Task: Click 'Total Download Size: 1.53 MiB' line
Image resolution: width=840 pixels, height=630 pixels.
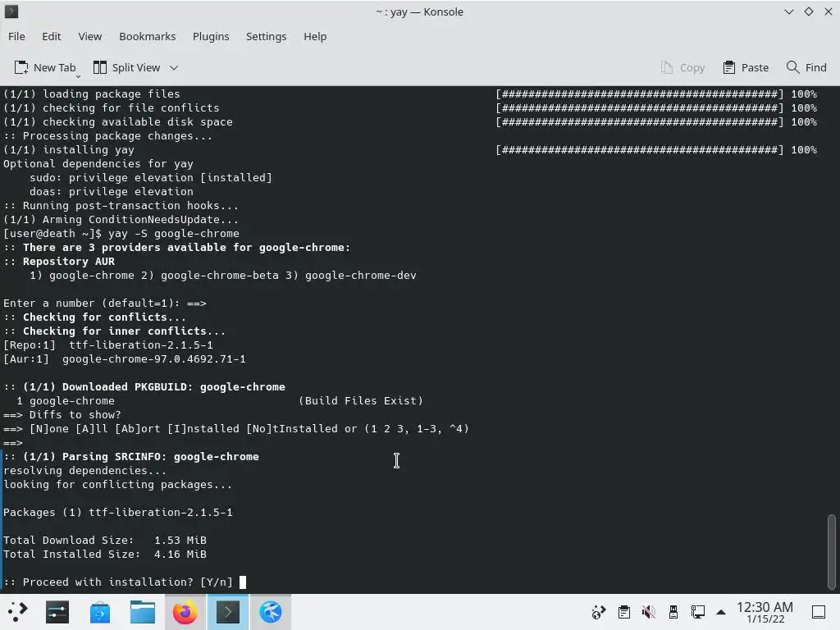Action: (105, 540)
